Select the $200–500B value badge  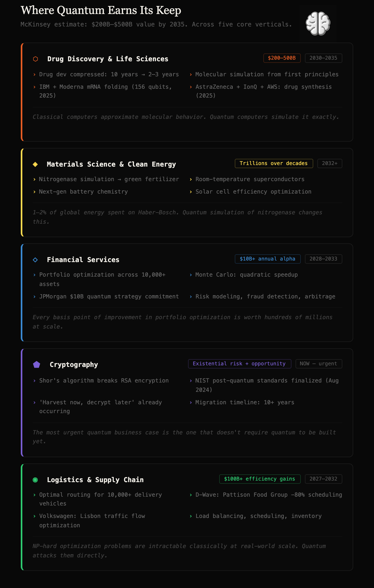pos(282,58)
